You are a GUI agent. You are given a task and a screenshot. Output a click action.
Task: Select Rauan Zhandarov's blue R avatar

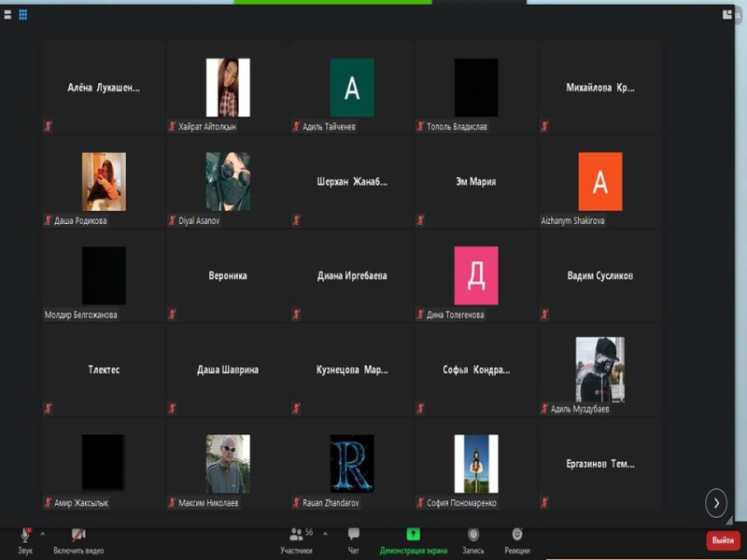(352, 464)
